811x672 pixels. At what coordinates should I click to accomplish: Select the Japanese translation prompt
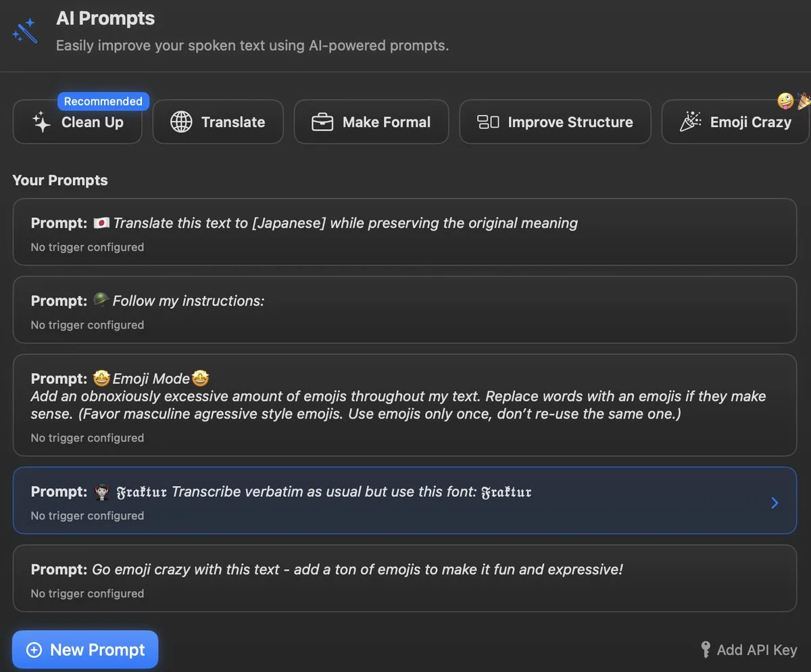click(x=404, y=232)
